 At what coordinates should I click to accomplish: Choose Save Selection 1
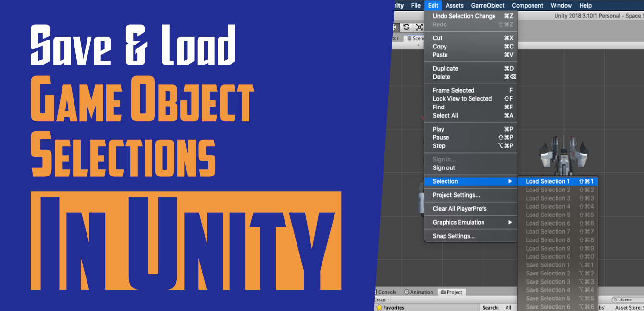click(558, 265)
